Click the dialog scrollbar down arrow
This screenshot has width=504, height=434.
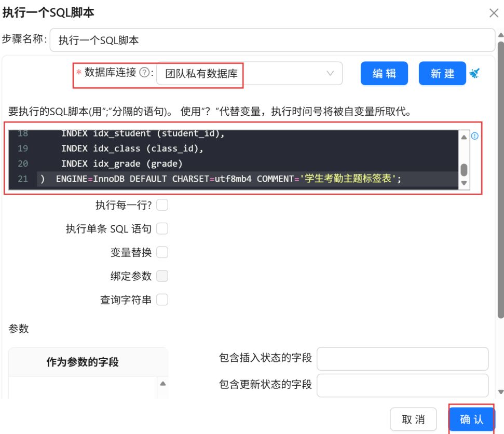pos(500,391)
